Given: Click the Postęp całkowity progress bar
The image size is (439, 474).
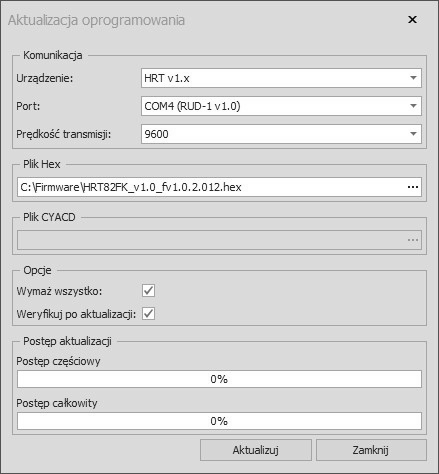Looking at the screenshot, I should coord(219,421).
